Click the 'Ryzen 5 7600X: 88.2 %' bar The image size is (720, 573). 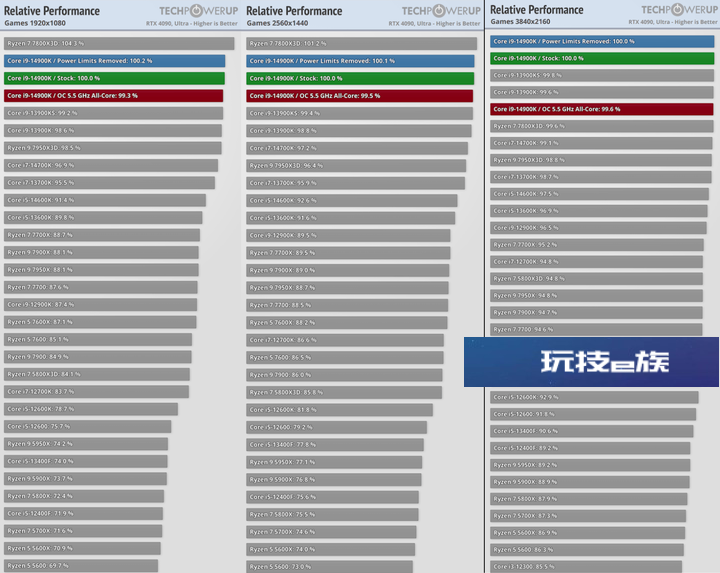pos(347,323)
